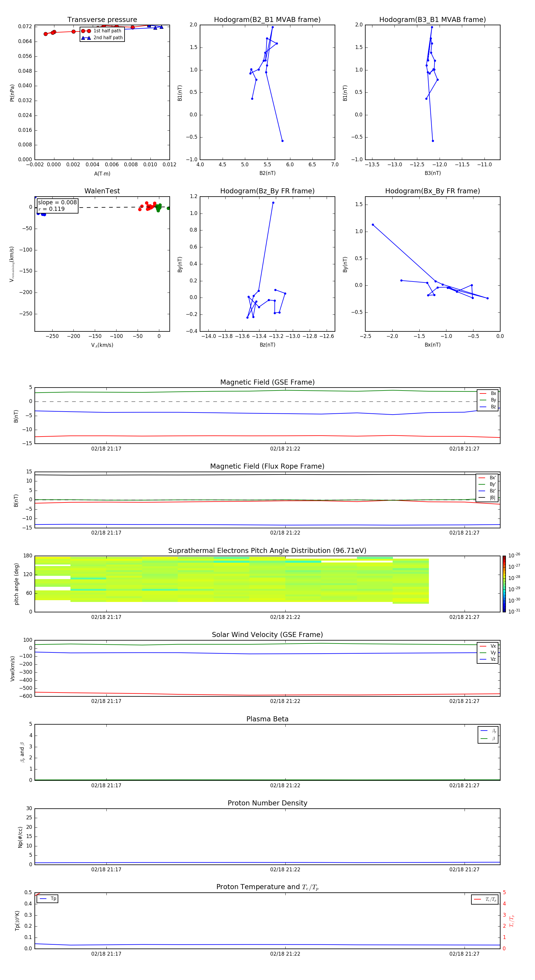Click the By' legend entry in Flux Rope panel
The height and width of the screenshot is (980, 535).
tap(487, 484)
